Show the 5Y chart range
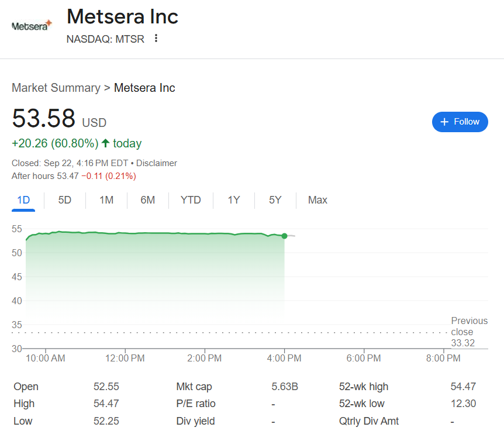 pos(275,200)
